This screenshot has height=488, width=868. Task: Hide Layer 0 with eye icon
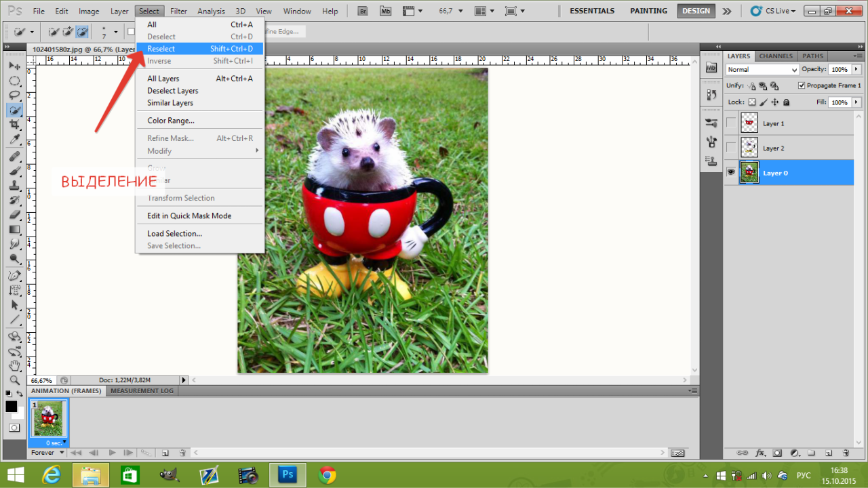click(x=730, y=173)
